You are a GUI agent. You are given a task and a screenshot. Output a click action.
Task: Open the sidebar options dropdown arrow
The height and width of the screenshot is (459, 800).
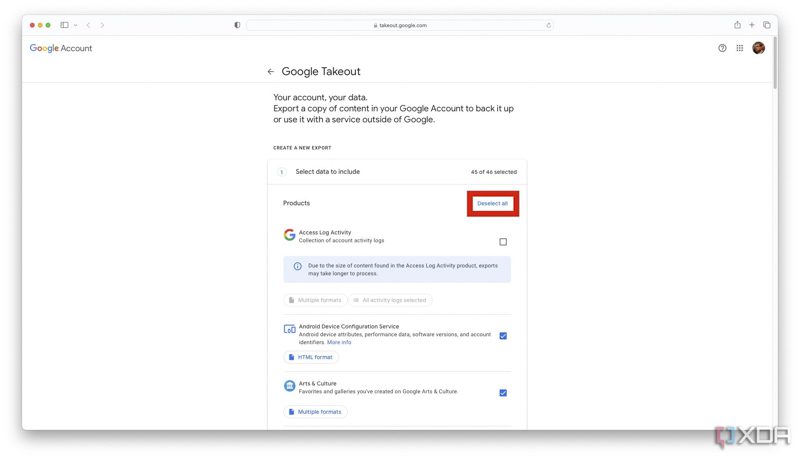click(x=76, y=25)
